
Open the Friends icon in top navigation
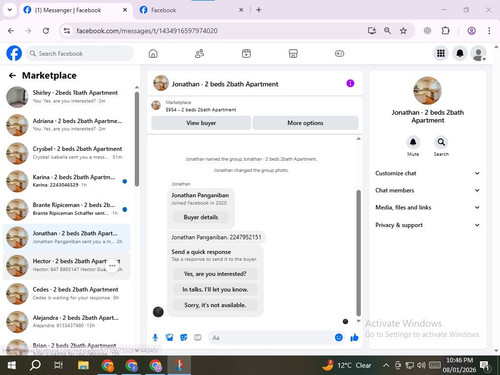point(199,53)
